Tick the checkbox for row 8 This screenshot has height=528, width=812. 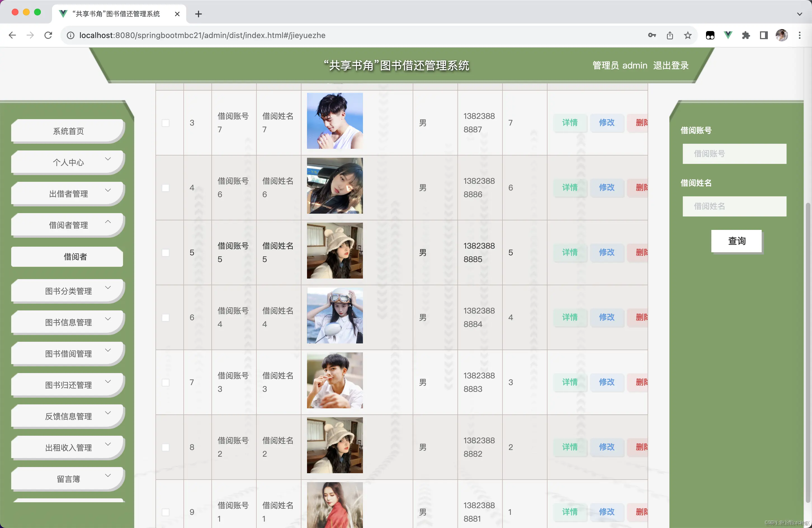pos(166,447)
